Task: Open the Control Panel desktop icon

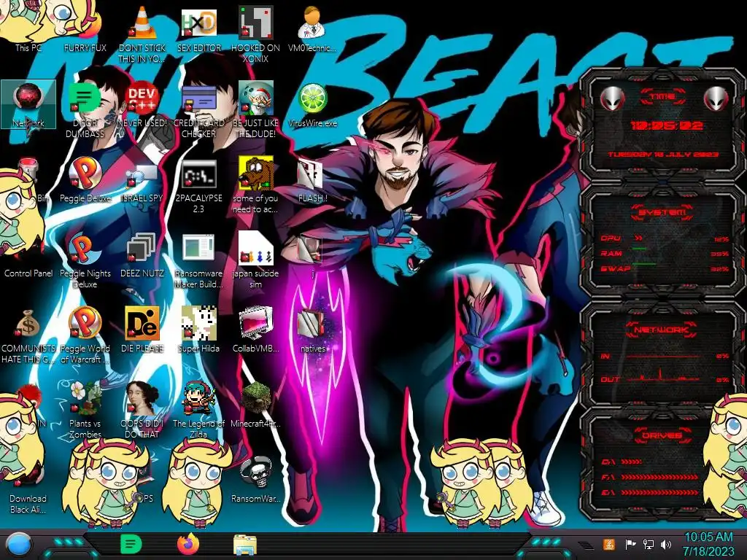Action: (28, 273)
